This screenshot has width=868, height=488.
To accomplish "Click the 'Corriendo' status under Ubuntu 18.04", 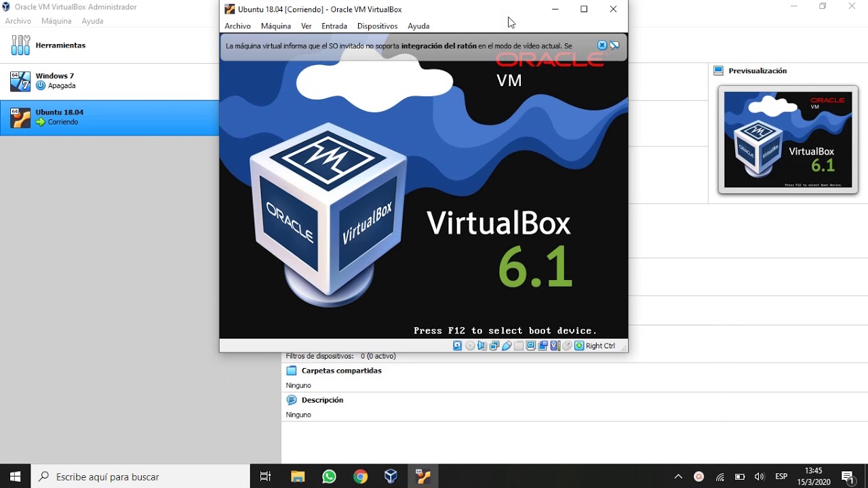I will (x=63, y=123).
